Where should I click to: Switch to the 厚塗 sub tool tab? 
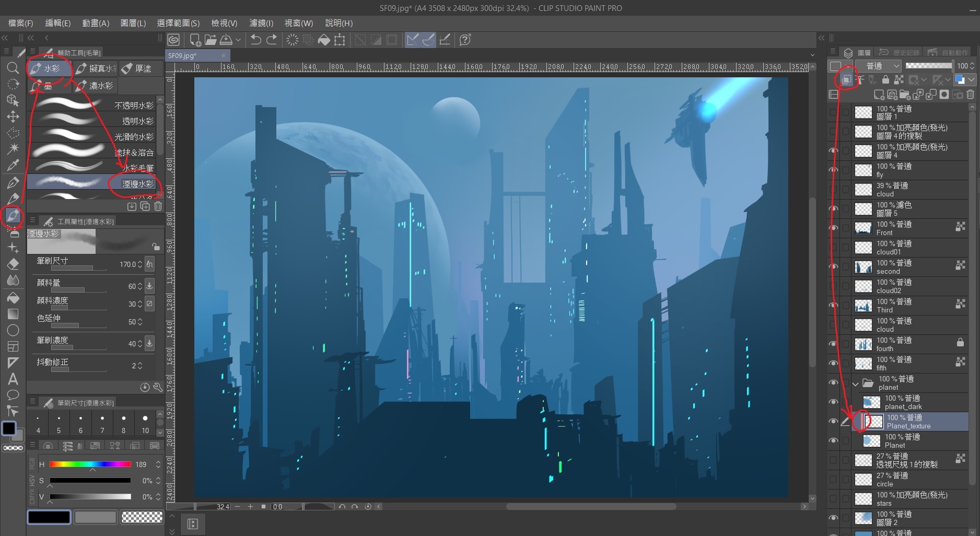click(141, 68)
